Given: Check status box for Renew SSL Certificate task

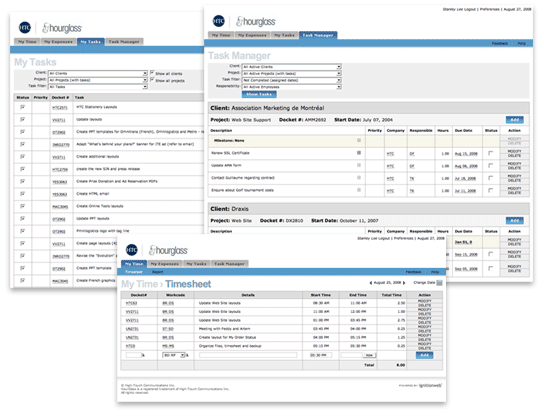Looking at the screenshot, I should point(491,153).
